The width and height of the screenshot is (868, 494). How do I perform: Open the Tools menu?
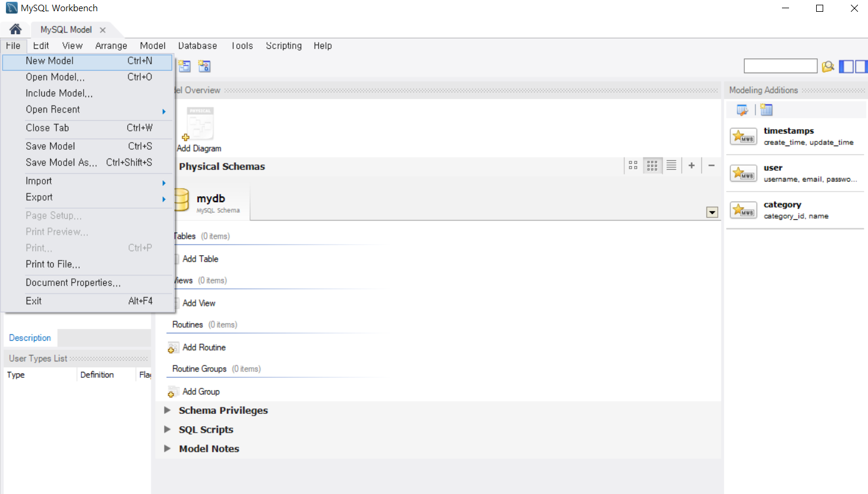pyautogui.click(x=242, y=46)
